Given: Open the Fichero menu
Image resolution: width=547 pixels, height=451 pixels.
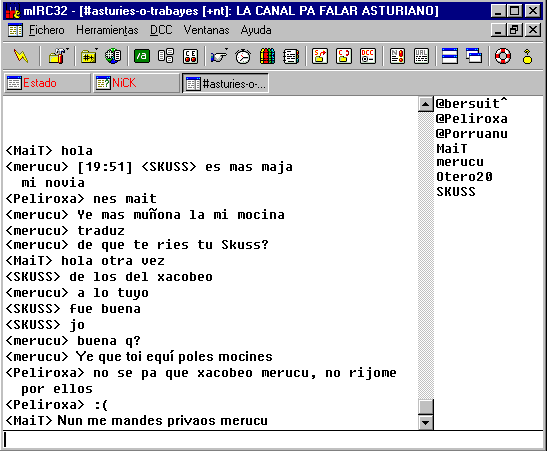Looking at the screenshot, I should tap(46, 30).
